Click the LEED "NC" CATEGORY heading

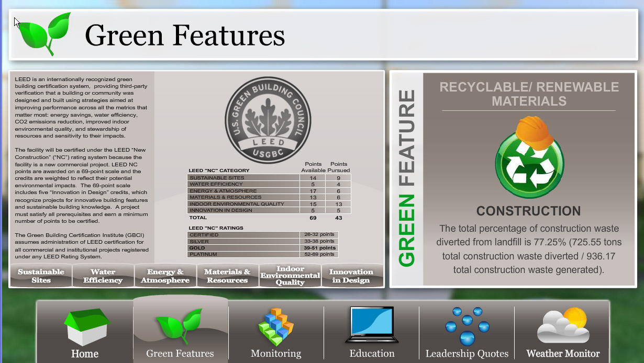tap(219, 171)
